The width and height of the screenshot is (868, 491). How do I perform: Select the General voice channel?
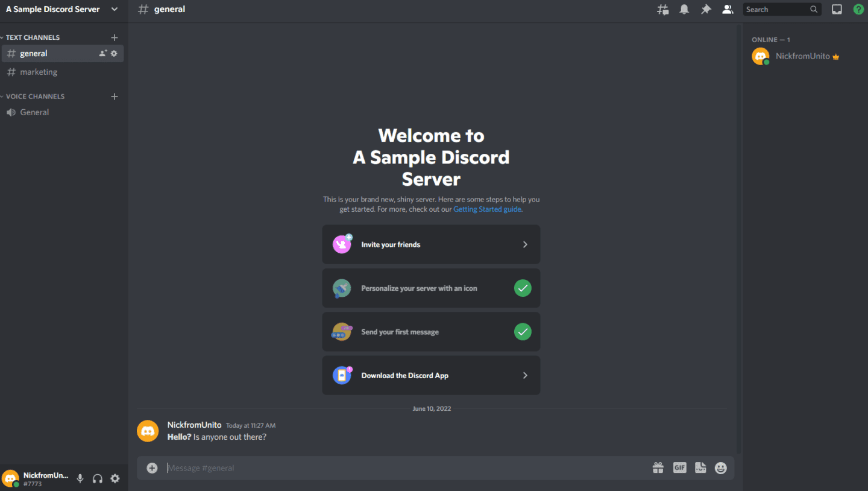point(34,112)
